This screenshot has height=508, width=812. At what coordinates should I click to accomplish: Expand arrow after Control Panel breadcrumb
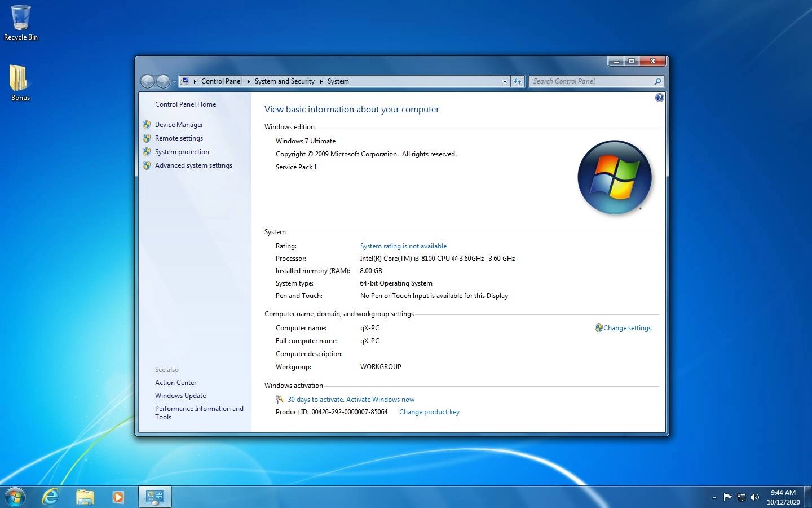[248, 81]
